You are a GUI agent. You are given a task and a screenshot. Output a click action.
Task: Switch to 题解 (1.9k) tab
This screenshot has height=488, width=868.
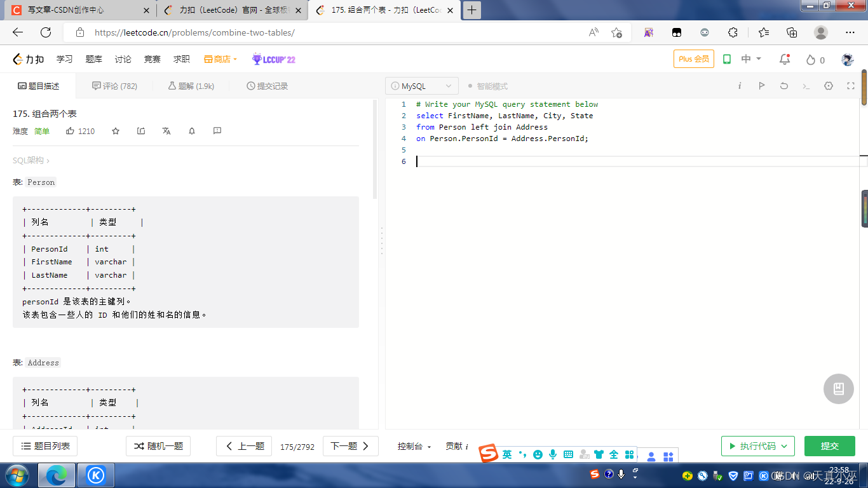pos(191,86)
